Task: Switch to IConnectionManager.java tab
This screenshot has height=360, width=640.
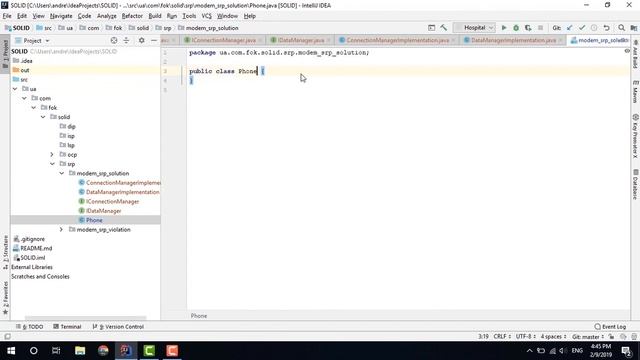Action: click(x=223, y=40)
